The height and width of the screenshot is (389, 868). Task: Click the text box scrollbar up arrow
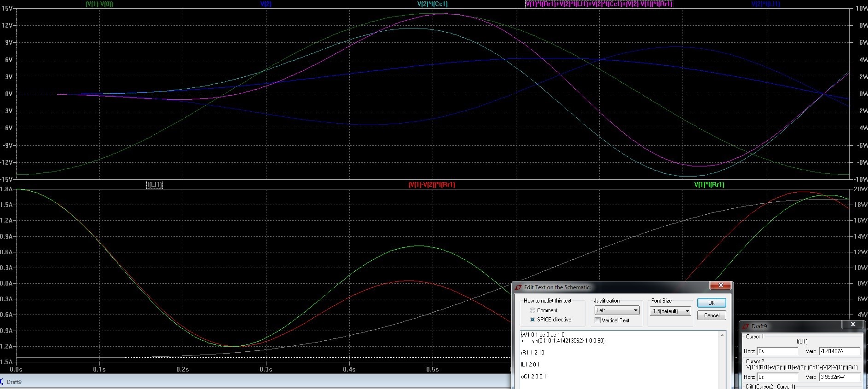click(722, 335)
